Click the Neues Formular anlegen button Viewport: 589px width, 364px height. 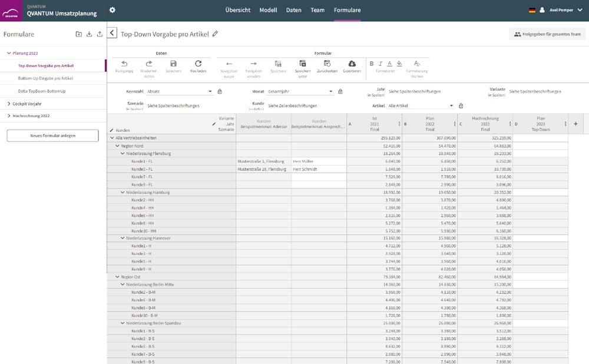pos(53,135)
